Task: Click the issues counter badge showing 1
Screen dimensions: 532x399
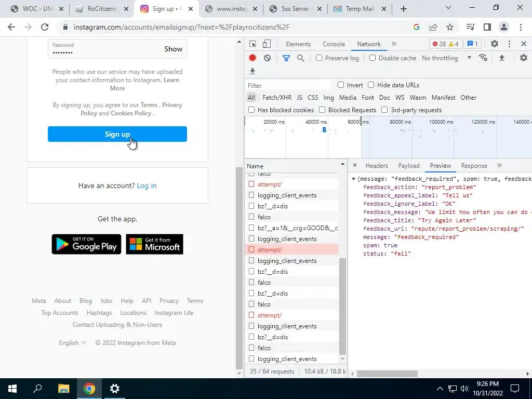Action: pos(472,44)
